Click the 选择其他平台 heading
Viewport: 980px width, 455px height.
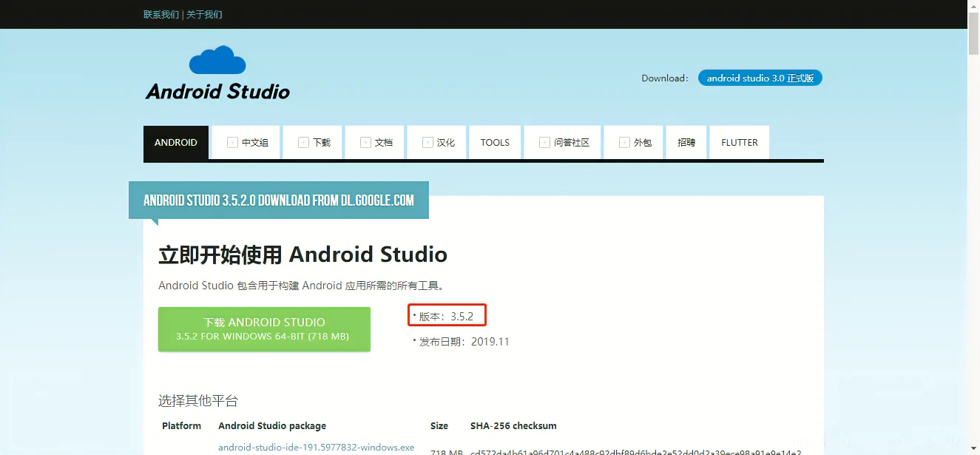tap(198, 401)
